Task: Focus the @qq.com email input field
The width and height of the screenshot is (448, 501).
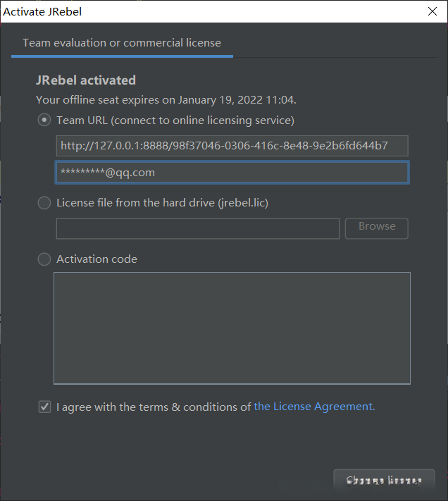Action: click(x=232, y=173)
